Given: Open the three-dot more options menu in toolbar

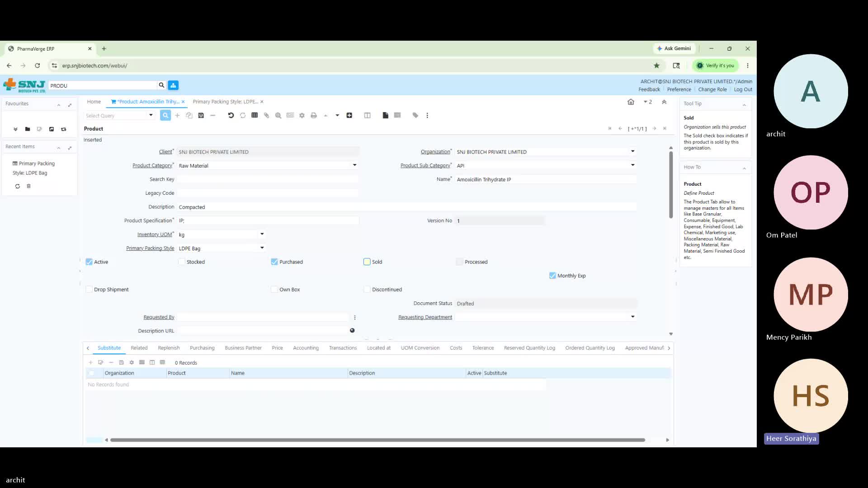Looking at the screenshot, I should click(427, 115).
